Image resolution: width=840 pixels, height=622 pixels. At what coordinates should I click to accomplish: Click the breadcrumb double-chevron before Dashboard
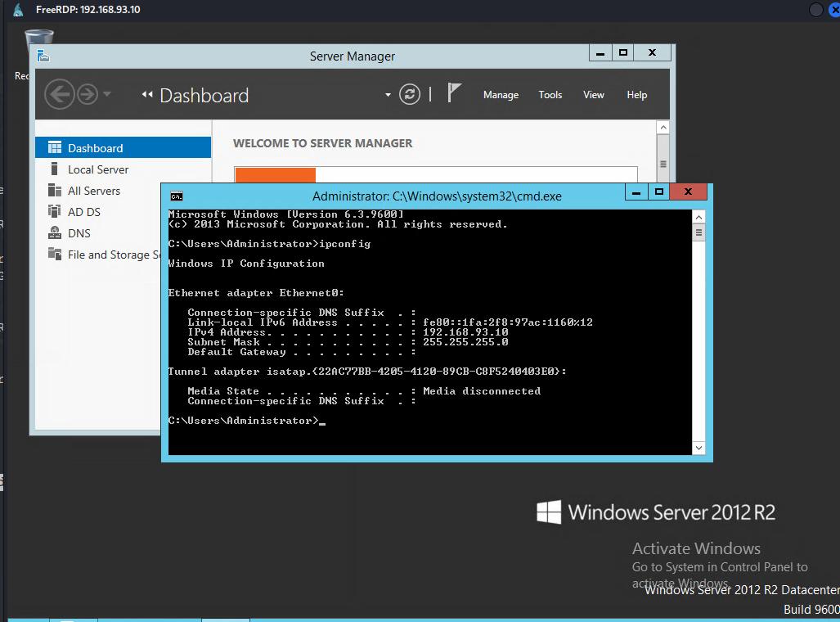(147, 94)
